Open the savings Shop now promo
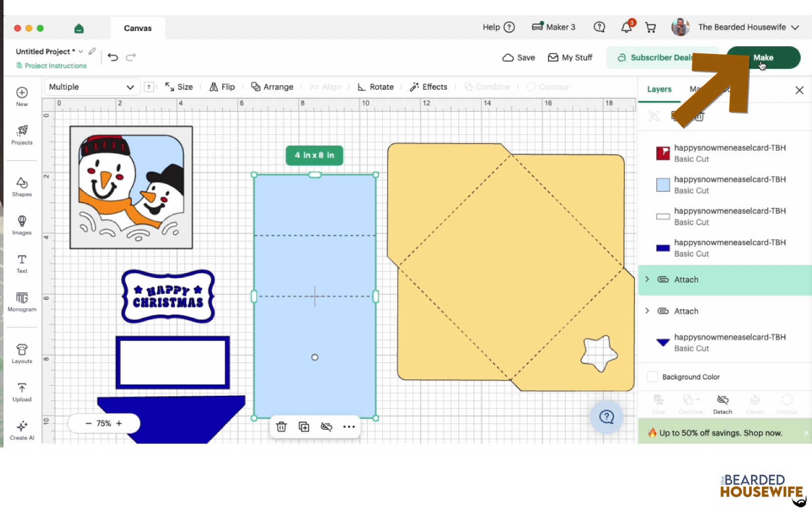The image size is (812, 516). (721, 433)
